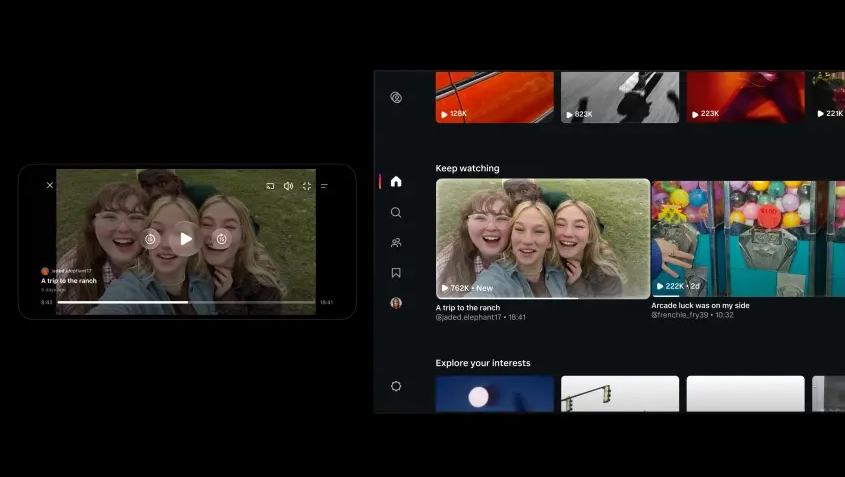The image size is (845, 477).
Task: Open the Following people icon in the sidebar
Action: pos(396,243)
